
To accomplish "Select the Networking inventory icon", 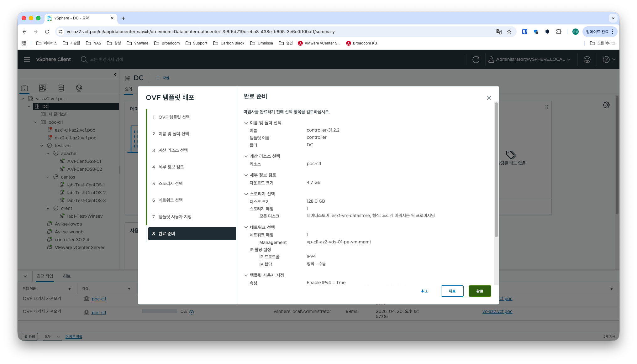I will (x=79, y=88).
